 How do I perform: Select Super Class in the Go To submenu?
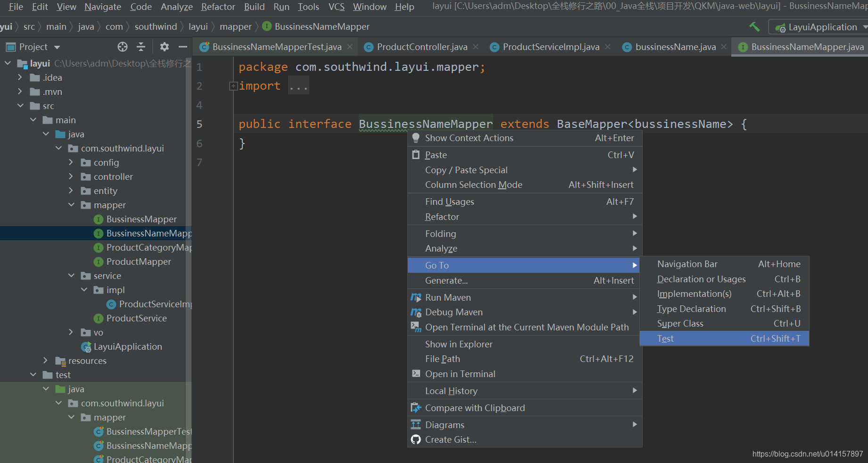click(724, 323)
